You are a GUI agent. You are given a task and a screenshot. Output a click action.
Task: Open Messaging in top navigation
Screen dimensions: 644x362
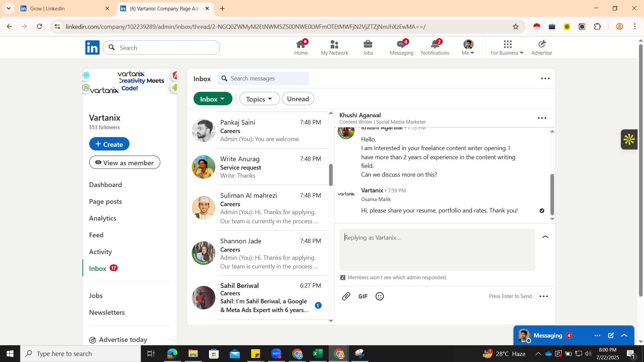(401, 48)
